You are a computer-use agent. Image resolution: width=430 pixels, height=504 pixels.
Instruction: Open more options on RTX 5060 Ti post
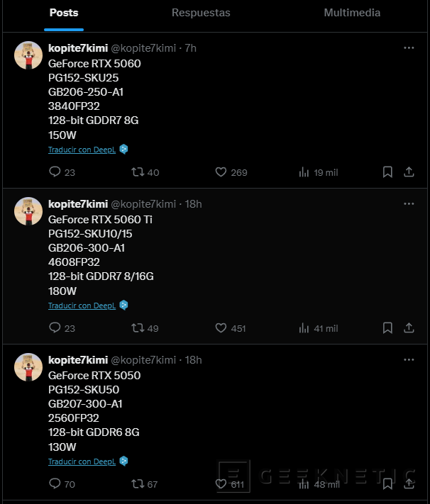[x=409, y=203]
